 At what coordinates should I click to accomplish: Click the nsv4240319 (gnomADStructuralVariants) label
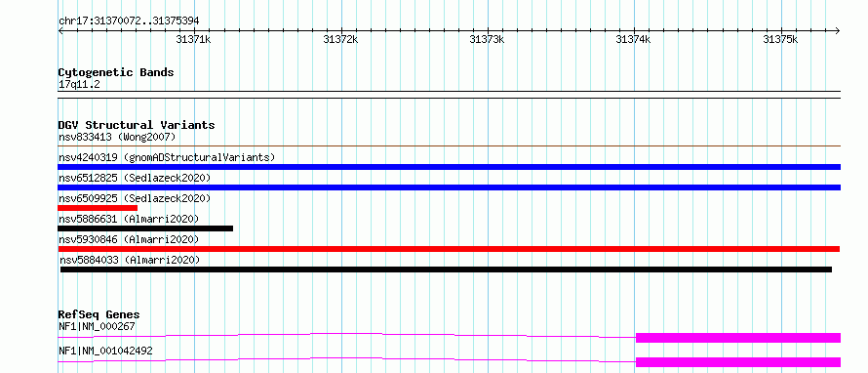167,157
